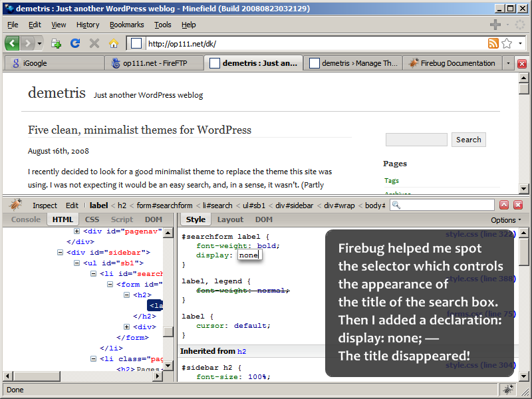Switch to Firebug DOM main tab
Viewport: 532px width, 399px height.
pos(154,219)
